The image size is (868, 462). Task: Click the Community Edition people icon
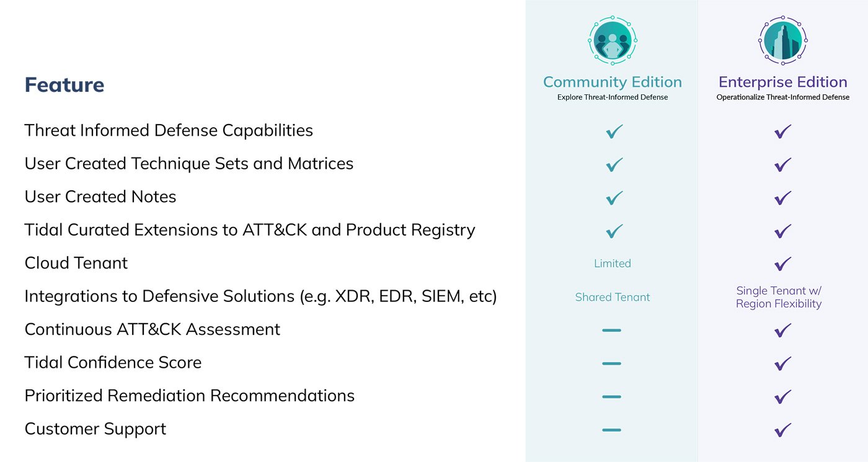click(x=613, y=40)
